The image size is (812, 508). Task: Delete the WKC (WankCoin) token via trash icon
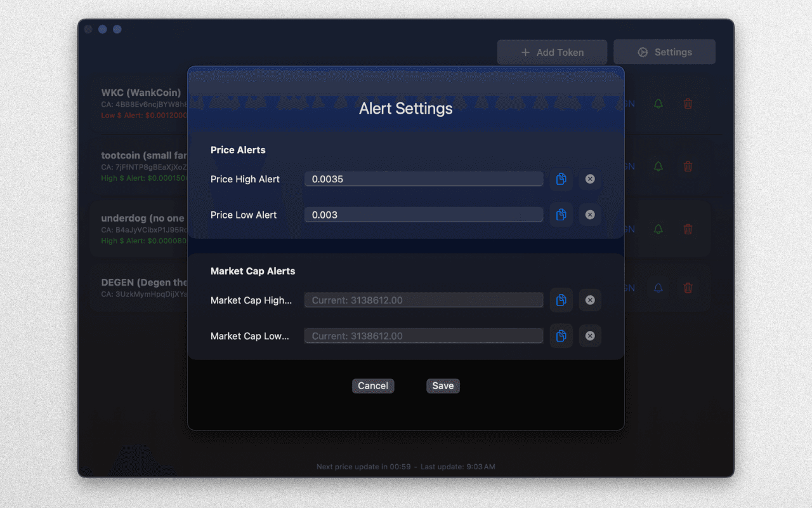click(x=688, y=103)
